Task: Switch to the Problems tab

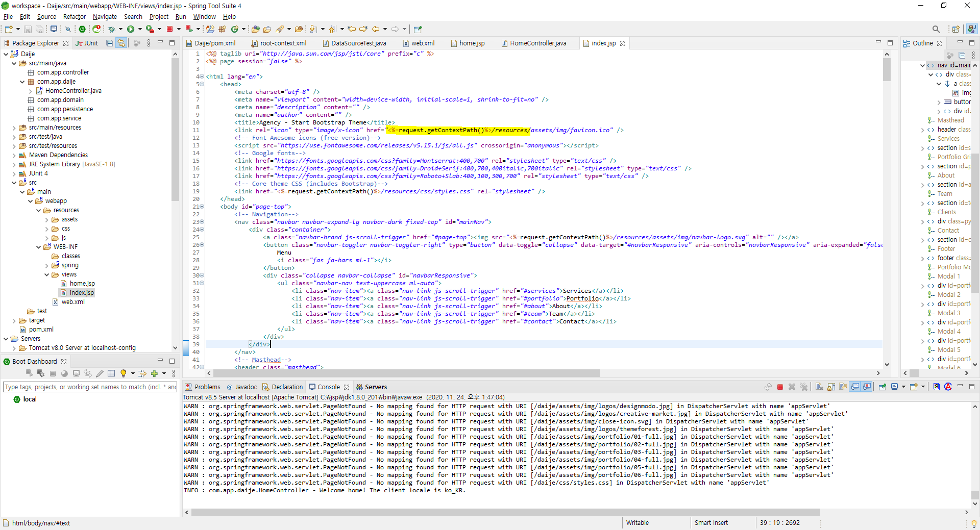Action: (203, 387)
